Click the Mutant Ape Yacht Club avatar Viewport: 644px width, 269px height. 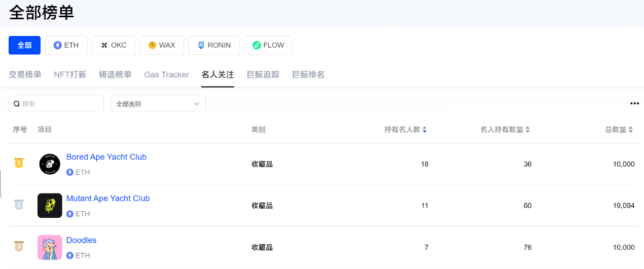click(x=50, y=206)
